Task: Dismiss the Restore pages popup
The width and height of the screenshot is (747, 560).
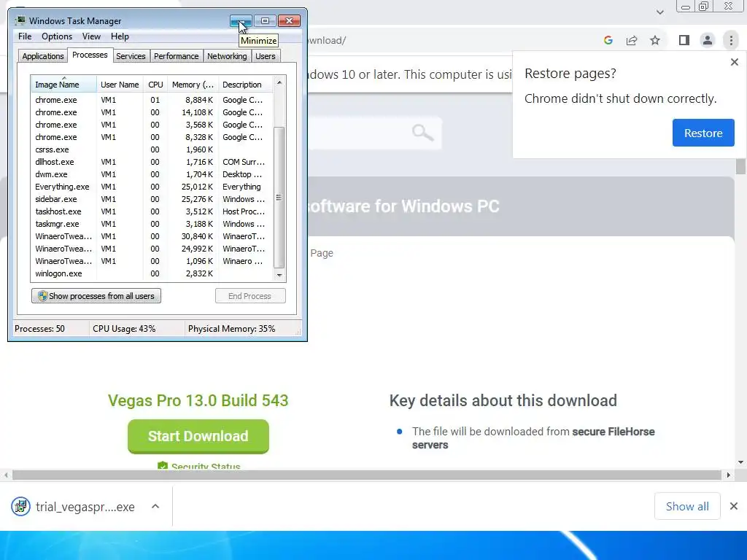Action: pyautogui.click(x=735, y=62)
